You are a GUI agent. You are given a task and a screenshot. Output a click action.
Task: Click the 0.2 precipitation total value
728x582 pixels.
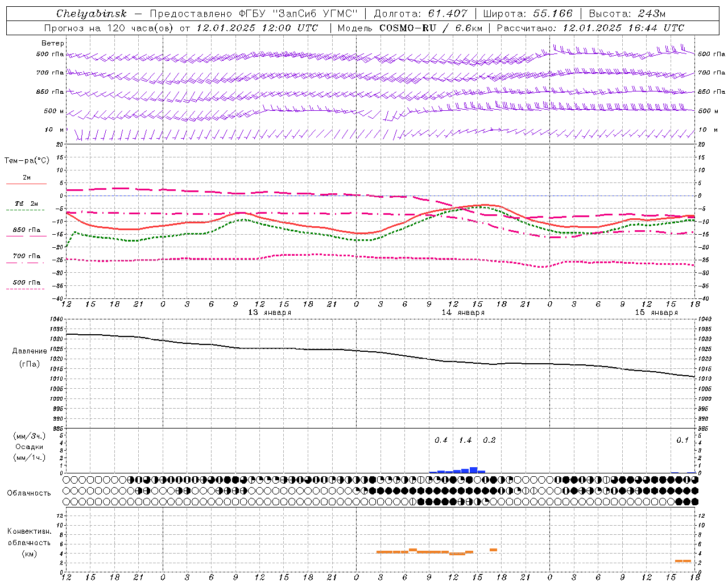pos(489,440)
